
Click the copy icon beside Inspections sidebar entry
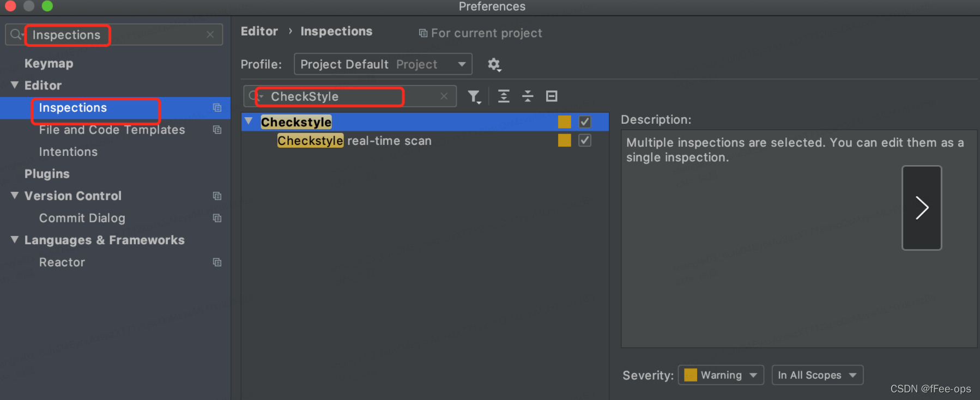coord(217,108)
